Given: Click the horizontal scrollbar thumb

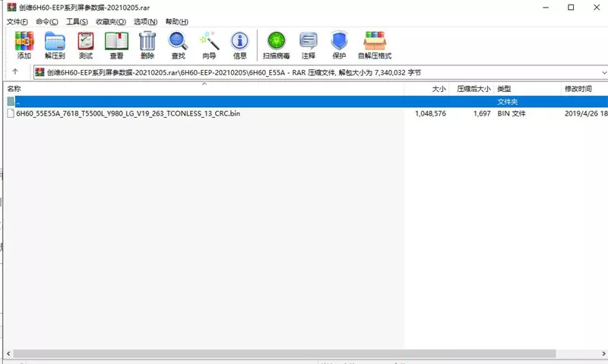Looking at the screenshot, I should 284,353.
